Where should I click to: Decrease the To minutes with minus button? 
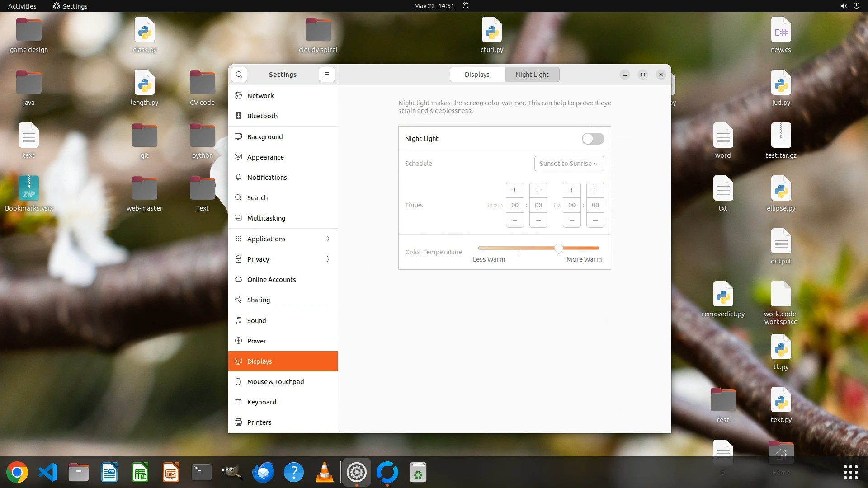[595, 220]
